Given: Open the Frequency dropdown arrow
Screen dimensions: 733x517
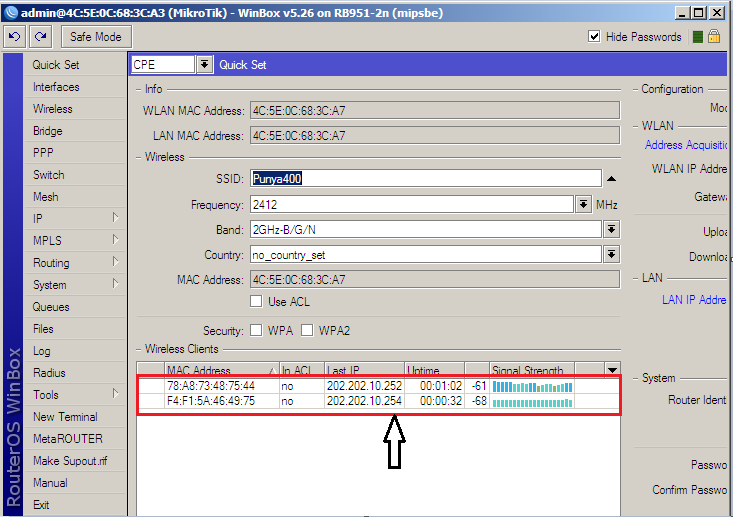Looking at the screenshot, I should coord(583,204).
